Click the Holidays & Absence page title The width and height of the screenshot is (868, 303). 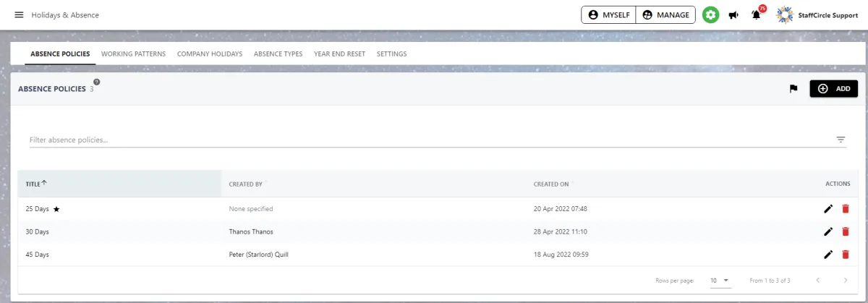pyautogui.click(x=65, y=14)
